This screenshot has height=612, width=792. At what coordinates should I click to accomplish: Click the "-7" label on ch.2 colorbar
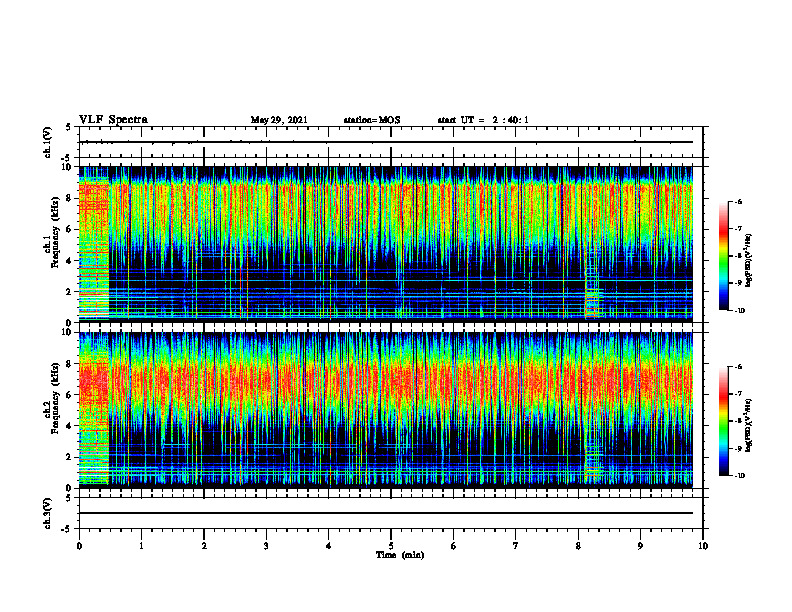click(738, 394)
